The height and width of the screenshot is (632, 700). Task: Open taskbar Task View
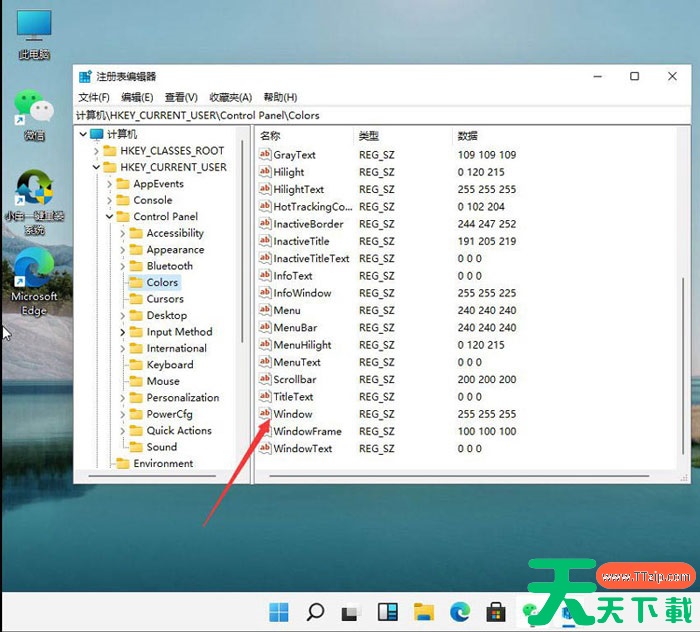[x=351, y=612]
